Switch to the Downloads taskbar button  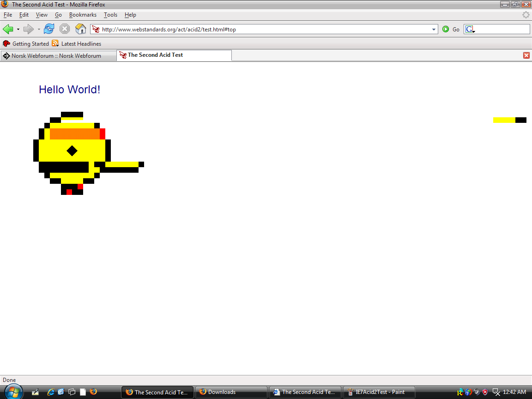coord(231,392)
